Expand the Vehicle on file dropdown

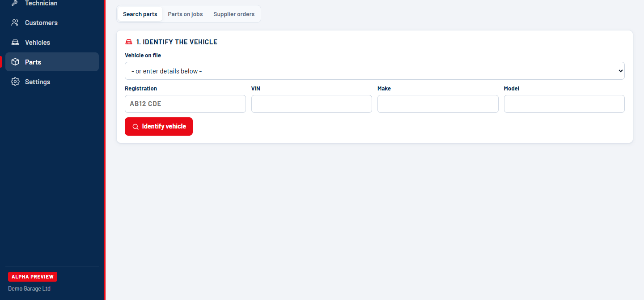375,71
